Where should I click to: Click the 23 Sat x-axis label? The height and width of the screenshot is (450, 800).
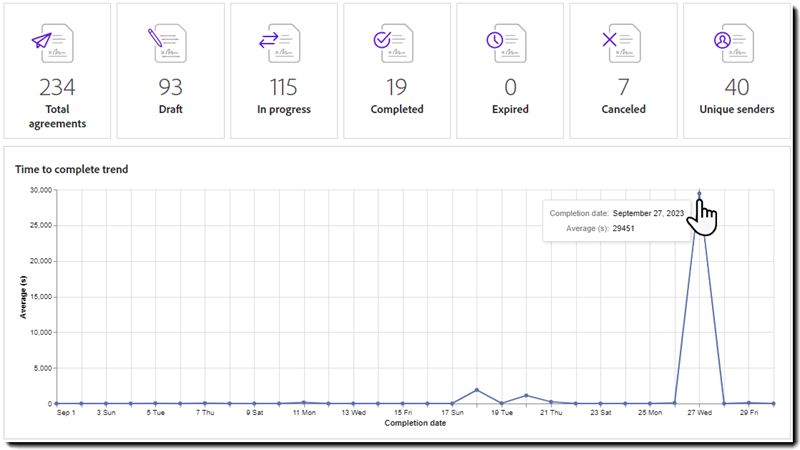point(600,413)
